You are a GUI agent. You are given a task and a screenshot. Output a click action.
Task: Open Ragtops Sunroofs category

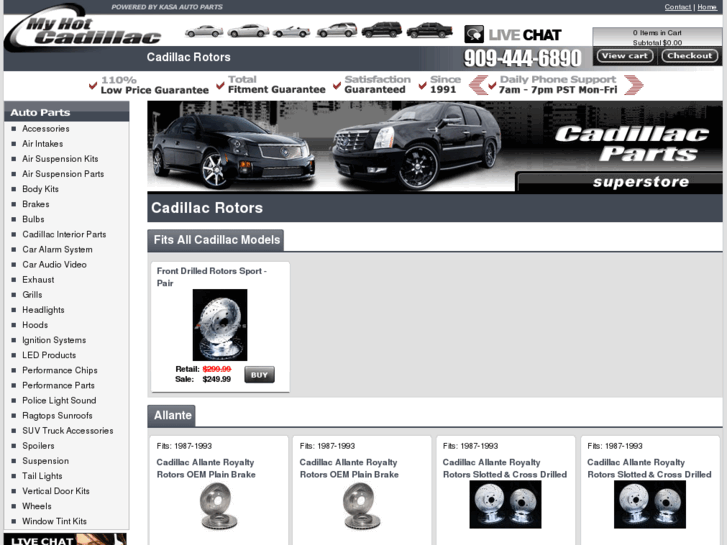click(x=57, y=416)
